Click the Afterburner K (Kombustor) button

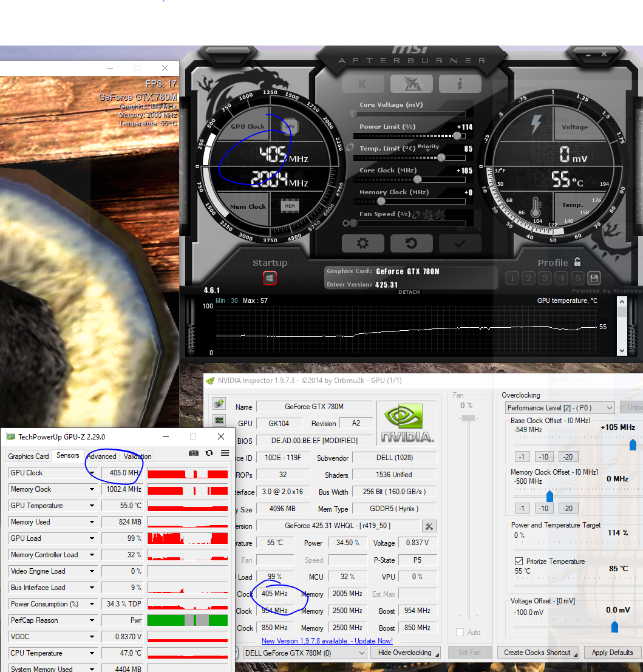click(x=362, y=84)
